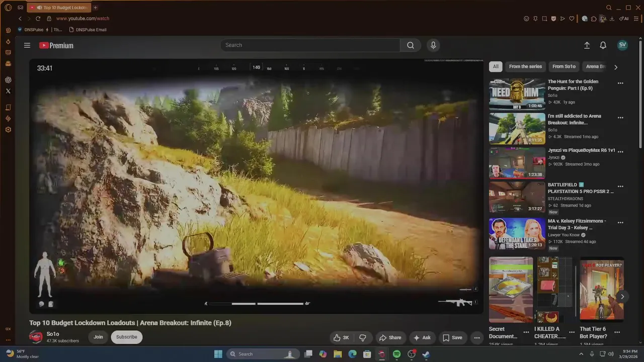Open MA v. Kelsey Fitzsimmons Trial title

coord(577,224)
